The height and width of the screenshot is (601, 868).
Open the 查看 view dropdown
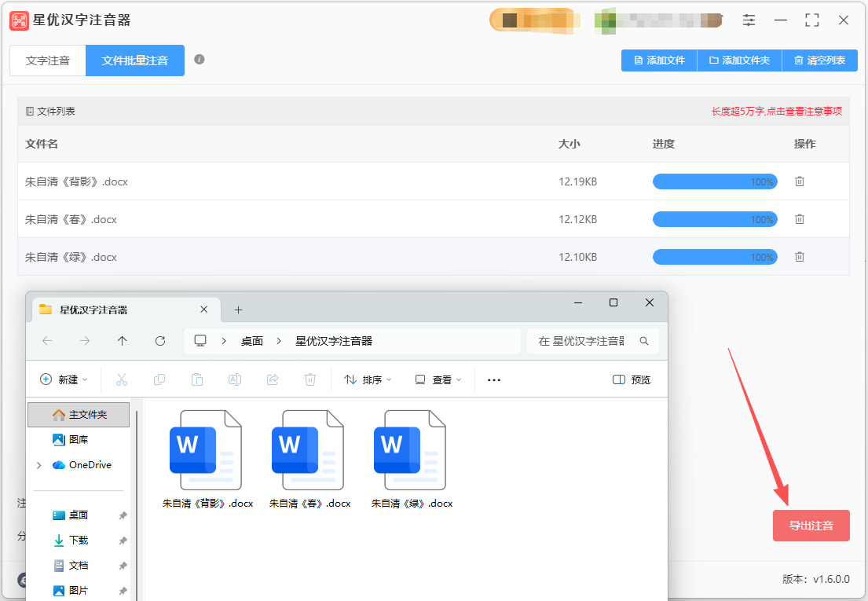point(438,379)
